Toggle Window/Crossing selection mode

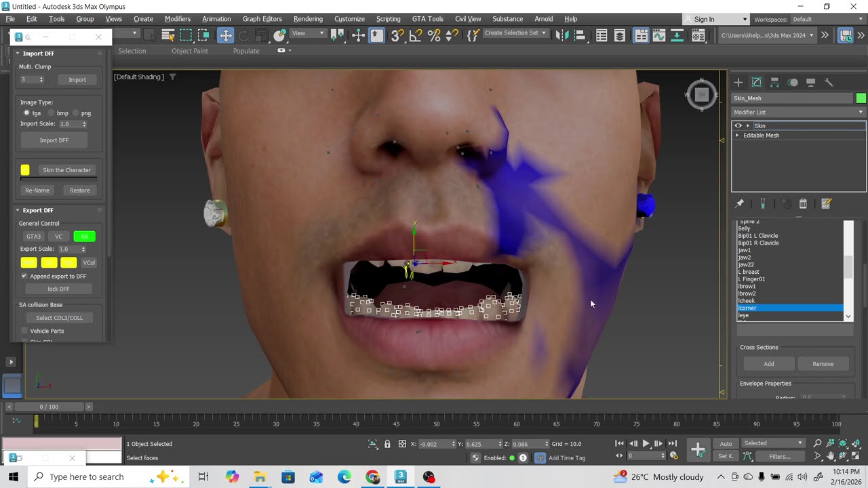point(203,35)
